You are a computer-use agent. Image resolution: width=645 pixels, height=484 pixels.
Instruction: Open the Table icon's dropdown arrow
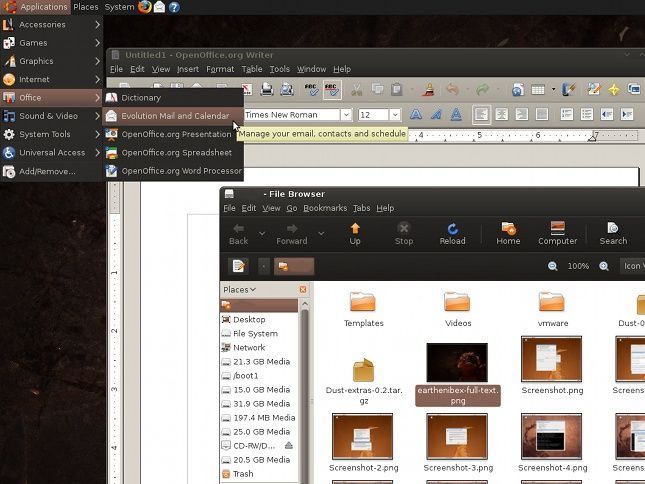pos(553,89)
